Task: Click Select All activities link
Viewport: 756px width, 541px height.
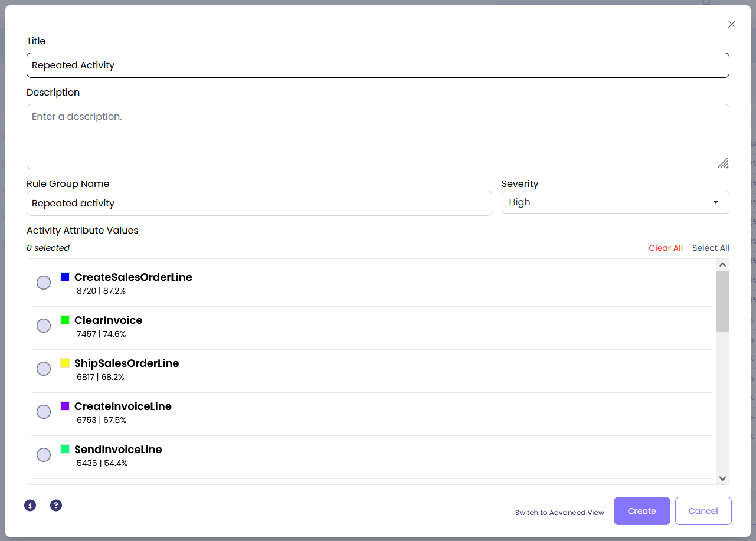Action: [x=711, y=248]
